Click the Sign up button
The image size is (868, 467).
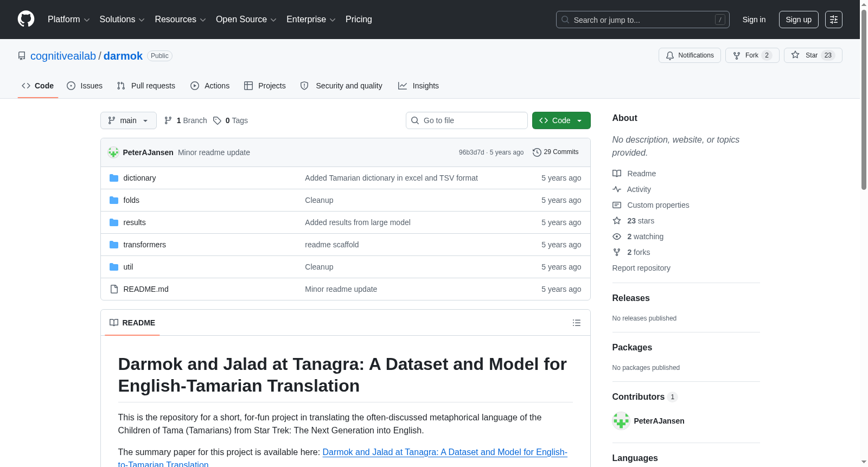(799, 20)
